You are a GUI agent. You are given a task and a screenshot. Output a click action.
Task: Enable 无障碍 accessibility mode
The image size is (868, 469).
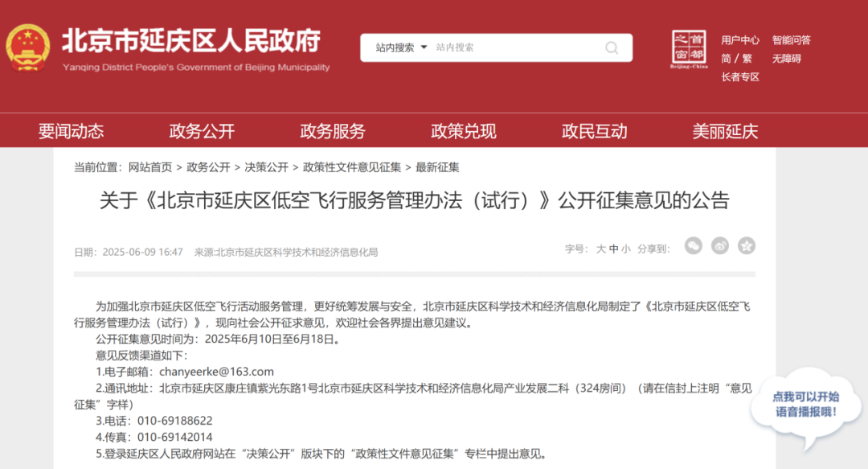[x=785, y=58]
